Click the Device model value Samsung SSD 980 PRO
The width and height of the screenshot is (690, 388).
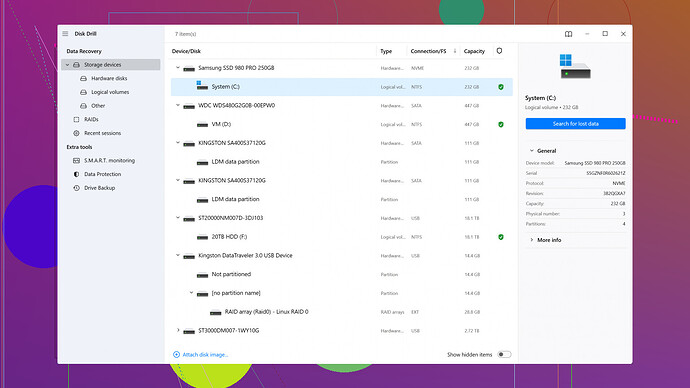coord(595,163)
